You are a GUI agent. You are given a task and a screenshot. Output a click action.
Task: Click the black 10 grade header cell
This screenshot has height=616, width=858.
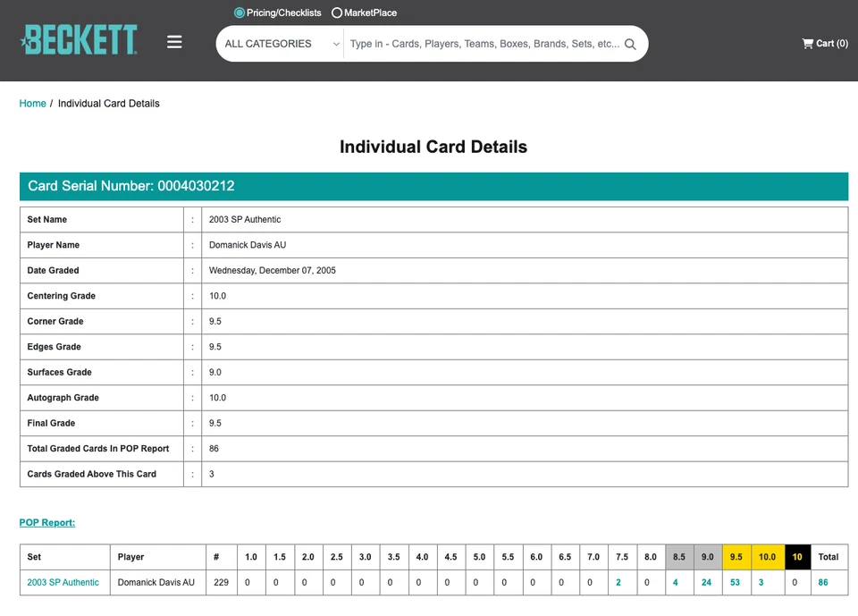[796, 557]
